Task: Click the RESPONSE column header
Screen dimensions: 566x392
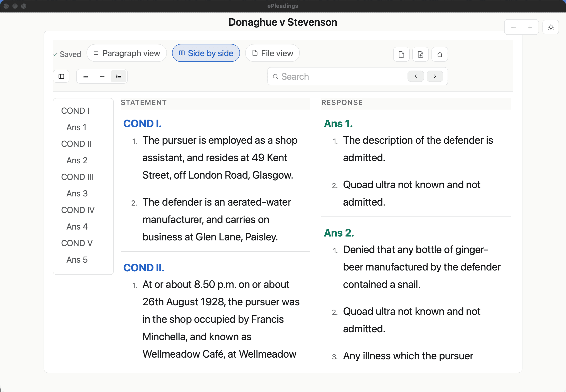Action: (x=342, y=102)
